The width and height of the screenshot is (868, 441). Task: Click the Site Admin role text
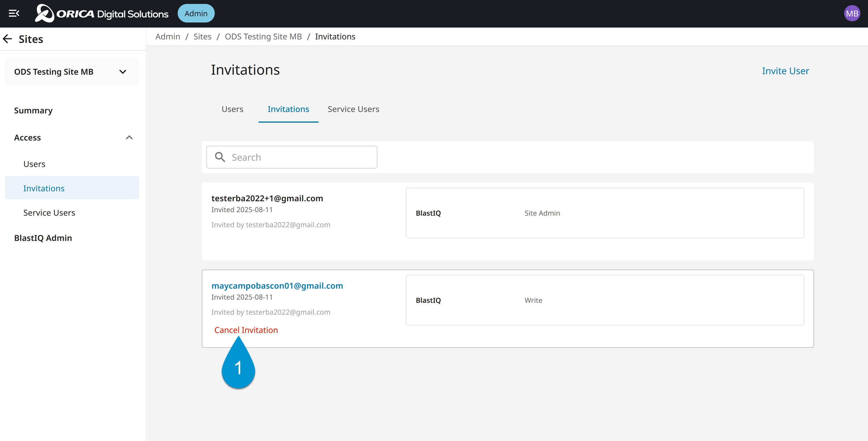(x=542, y=213)
